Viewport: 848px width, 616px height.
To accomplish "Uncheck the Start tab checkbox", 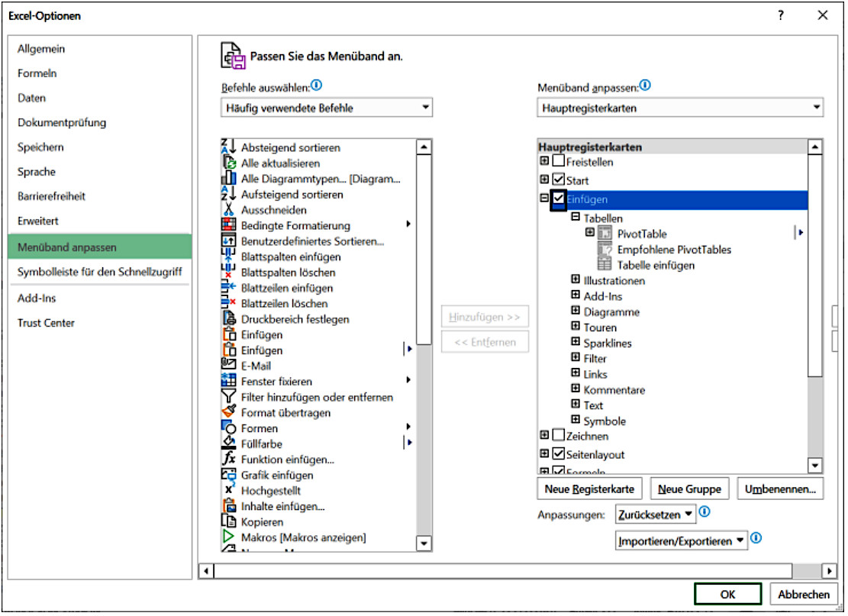I will coord(559,180).
